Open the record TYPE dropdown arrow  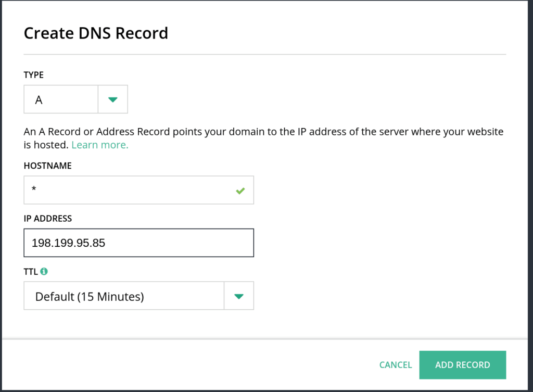pyautogui.click(x=113, y=99)
